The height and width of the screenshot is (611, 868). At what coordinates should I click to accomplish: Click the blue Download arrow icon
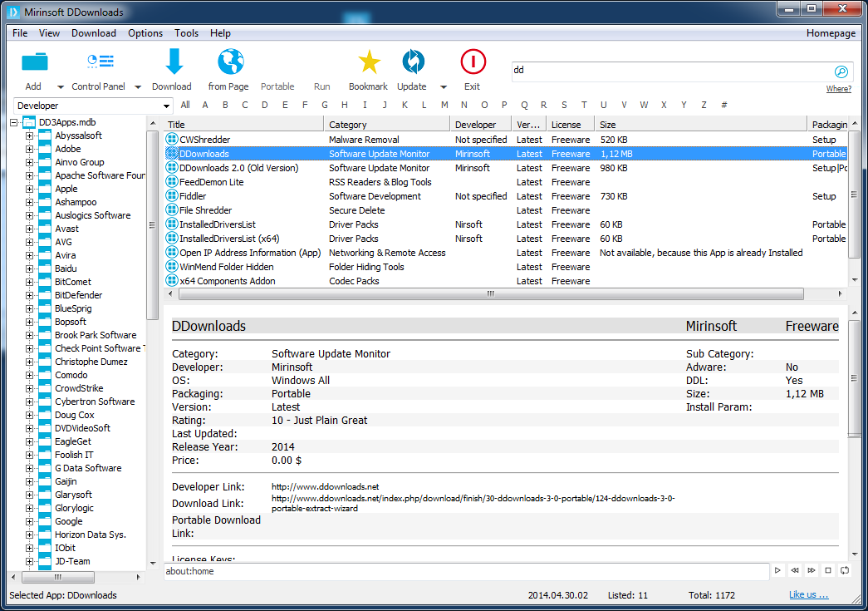click(x=174, y=61)
